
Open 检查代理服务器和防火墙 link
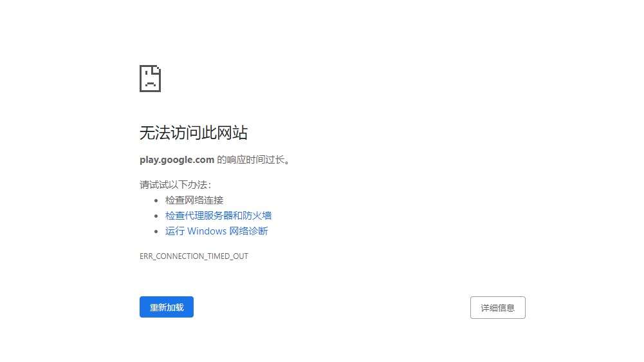(x=218, y=216)
